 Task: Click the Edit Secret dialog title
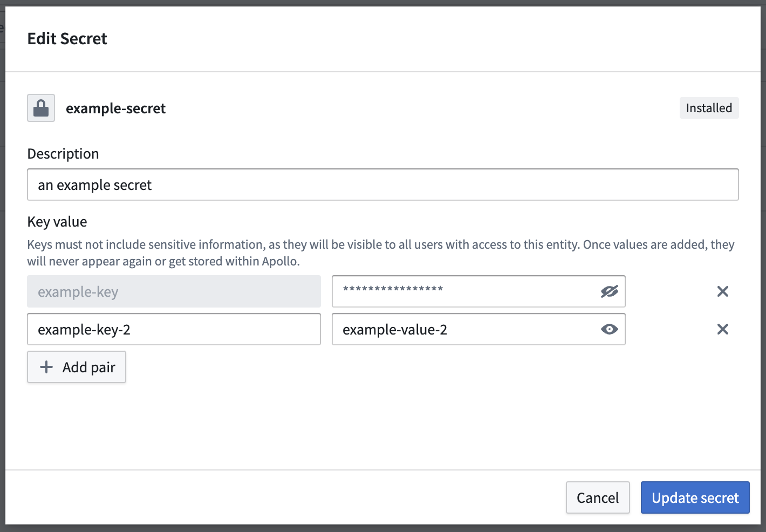(67, 39)
